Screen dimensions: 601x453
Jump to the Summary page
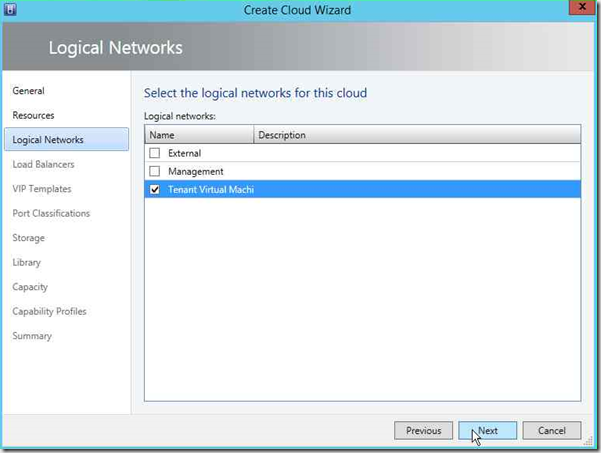coord(32,336)
